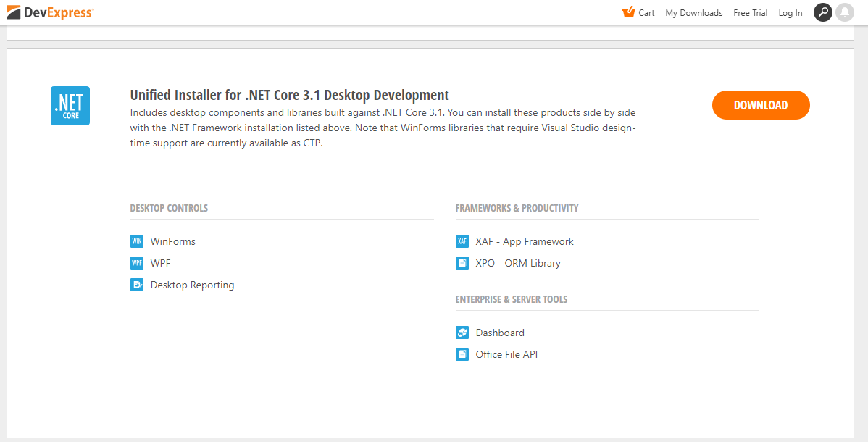Image resolution: width=868 pixels, height=442 pixels.
Task: Click the ENTERPRISE & SERVER TOOLS heading
Action: [512, 299]
